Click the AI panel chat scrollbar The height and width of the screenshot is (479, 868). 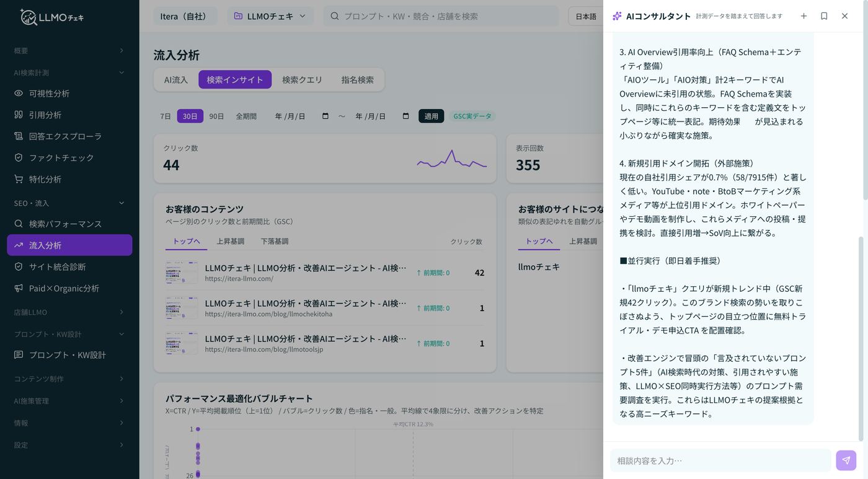pos(860,338)
